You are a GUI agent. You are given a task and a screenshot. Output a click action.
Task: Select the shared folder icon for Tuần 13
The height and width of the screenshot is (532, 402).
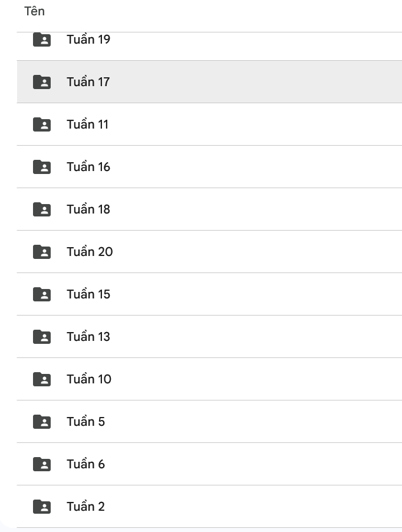tap(42, 337)
